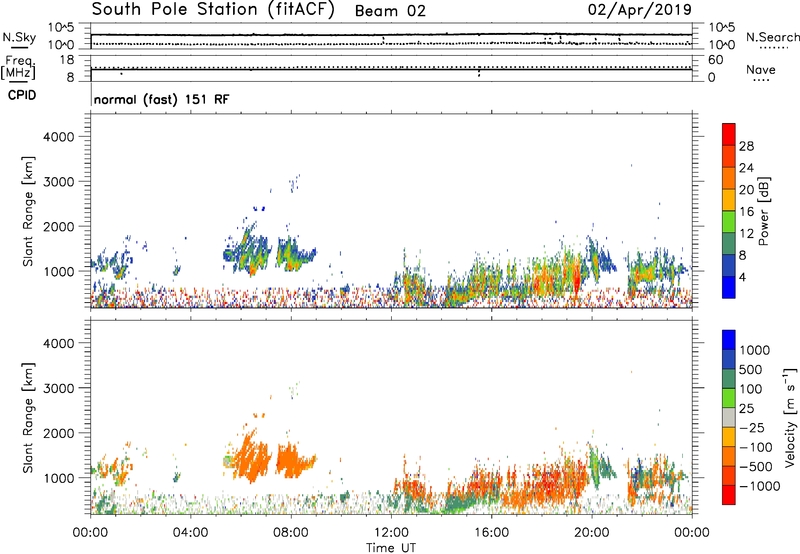The image size is (800, 554).
Task: Click the left '10^5' noise axis tick
Action: [61, 28]
